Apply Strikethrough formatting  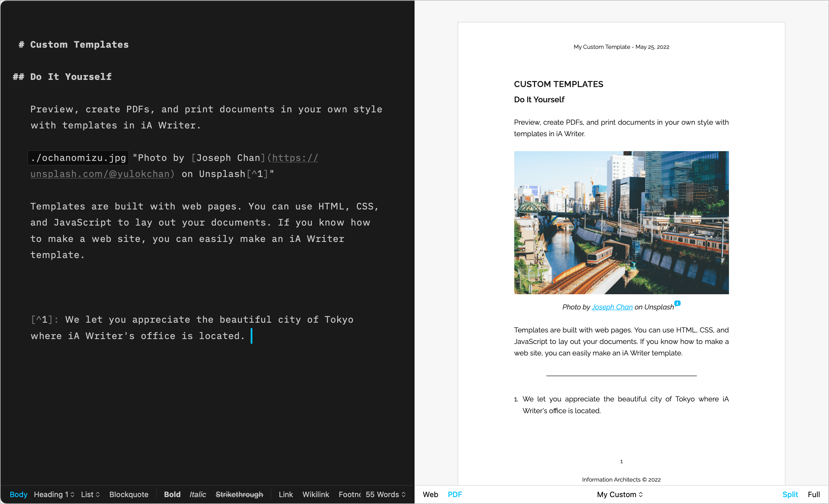tap(239, 494)
